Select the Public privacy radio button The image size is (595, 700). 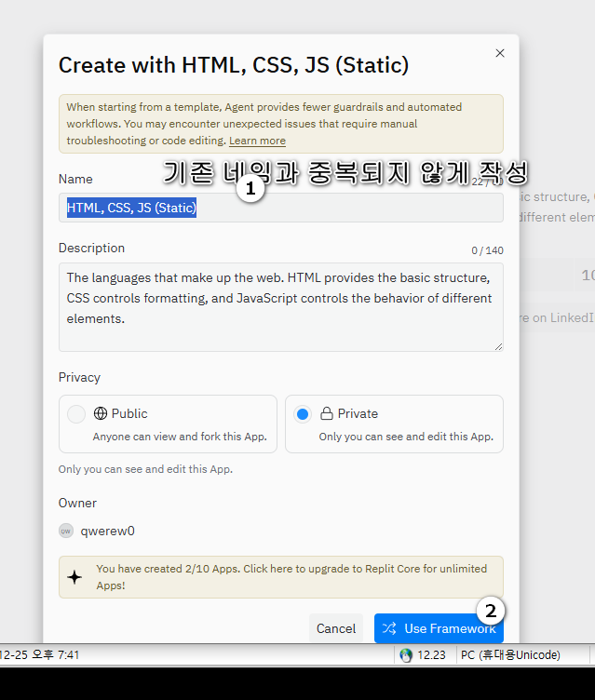76,413
